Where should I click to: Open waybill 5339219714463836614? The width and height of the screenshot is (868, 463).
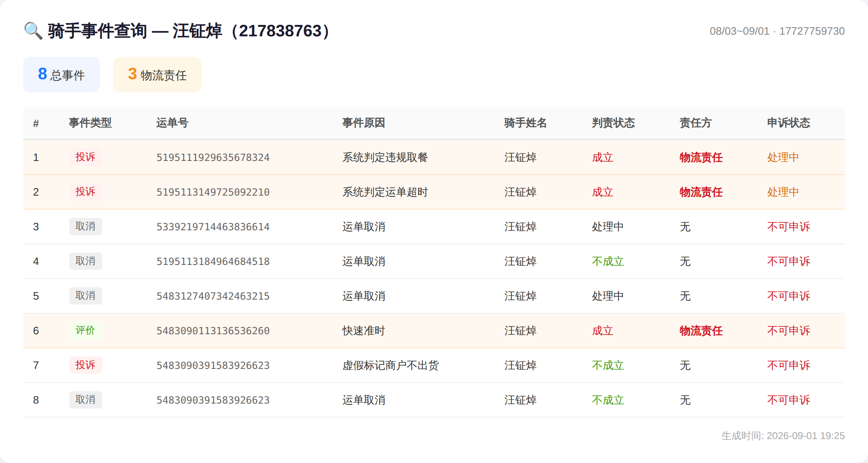click(x=213, y=227)
